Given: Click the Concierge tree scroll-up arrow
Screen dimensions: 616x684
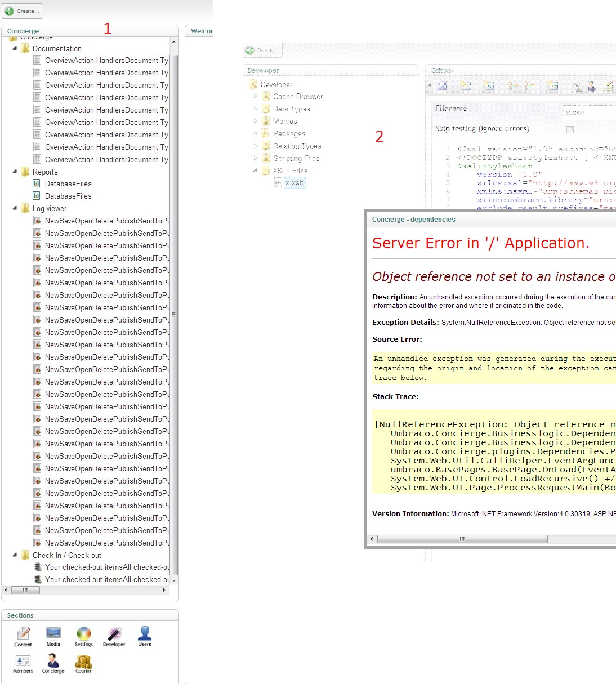Looking at the screenshot, I should pyautogui.click(x=174, y=42).
